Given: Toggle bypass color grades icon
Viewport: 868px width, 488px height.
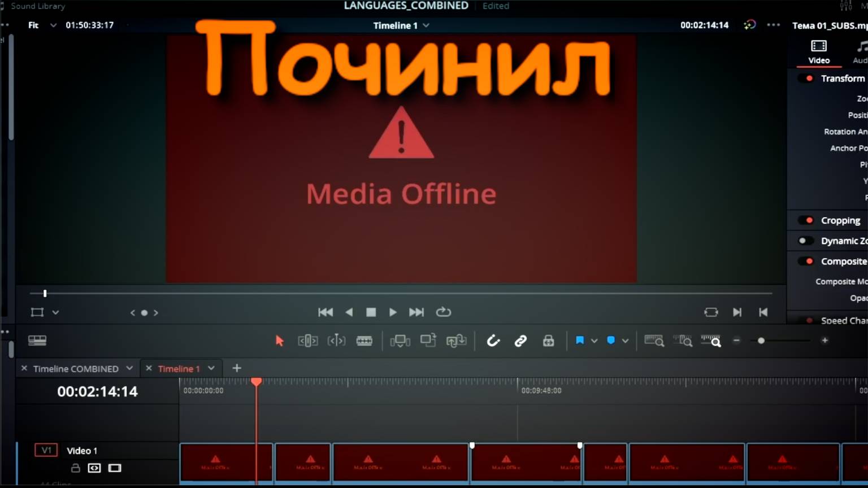Looking at the screenshot, I should (x=749, y=25).
